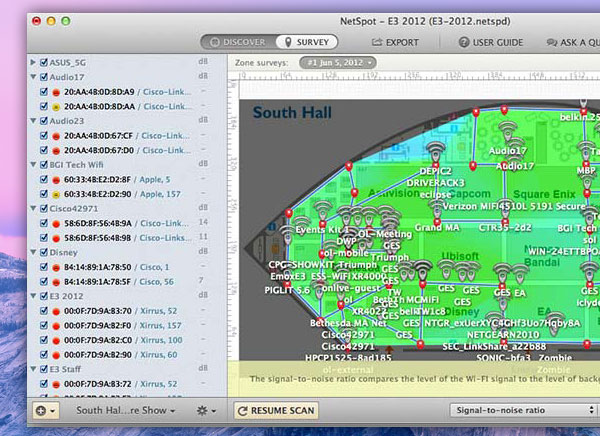Select the 00:0F:7D:9A:82:90 Xirrus, 60 row
The width and height of the screenshot is (600, 436).
(127, 354)
